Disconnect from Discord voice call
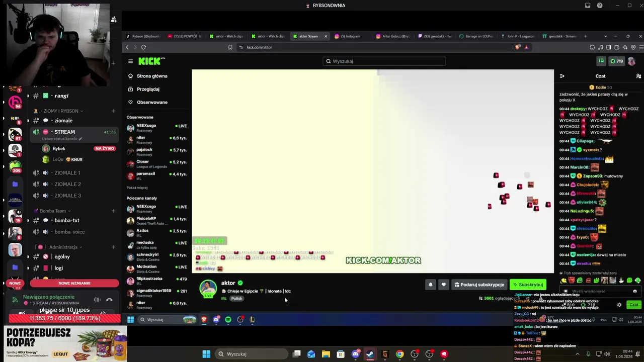Viewport: 644px width, 362px height. pyautogui.click(x=109, y=300)
